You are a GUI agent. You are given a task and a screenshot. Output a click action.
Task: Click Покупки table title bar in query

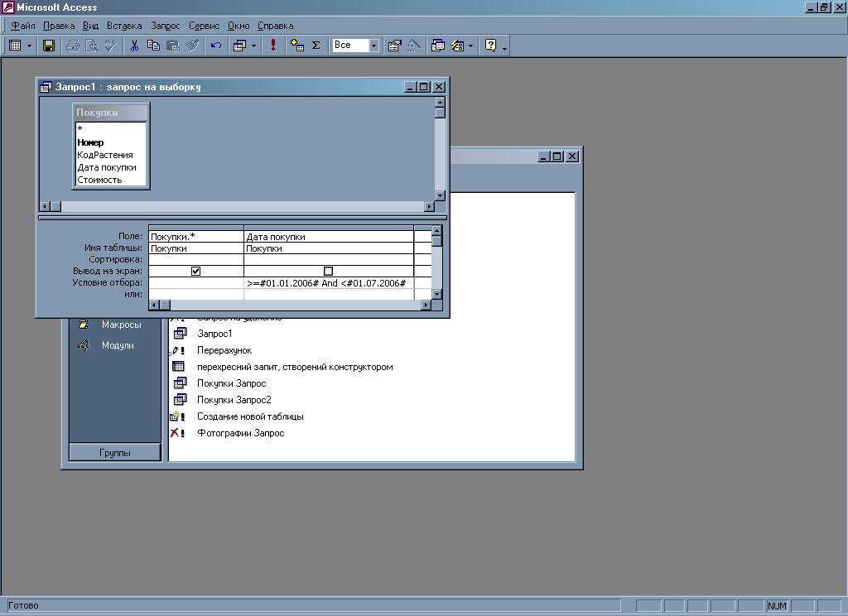point(111,113)
